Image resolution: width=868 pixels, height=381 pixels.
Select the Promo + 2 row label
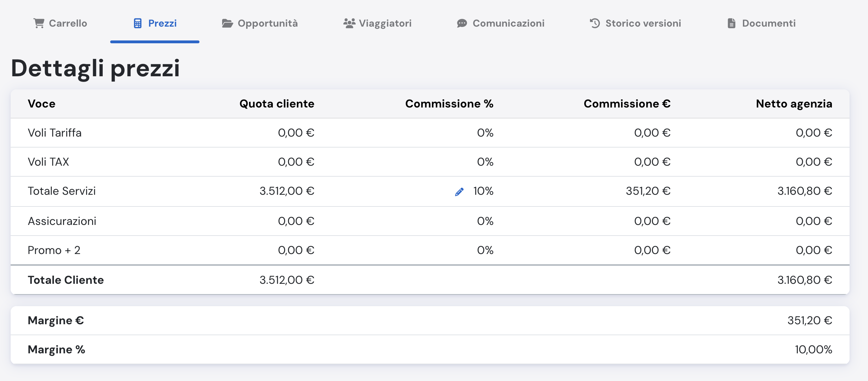coord(54,250)
